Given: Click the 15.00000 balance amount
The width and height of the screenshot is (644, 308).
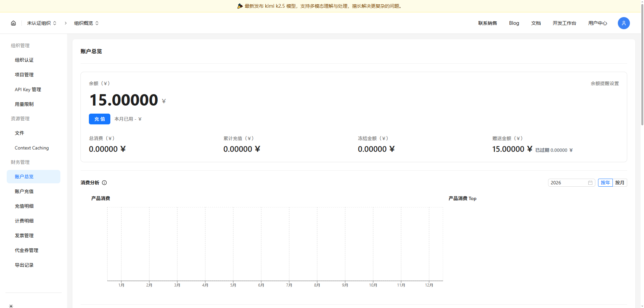Looking at the screenshot, I should click(124, 100).
